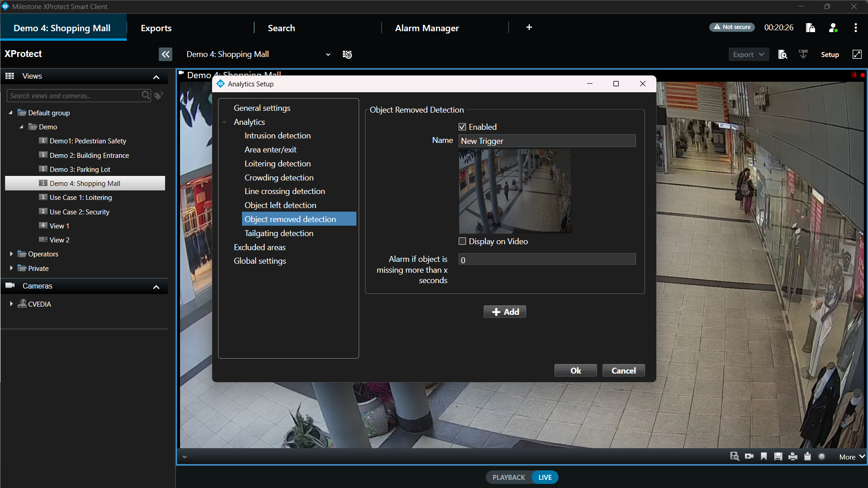Viewport: 868px width, 488px height.
Task: Expand the CVEDIA camera server node
Action: pos(11,304)
